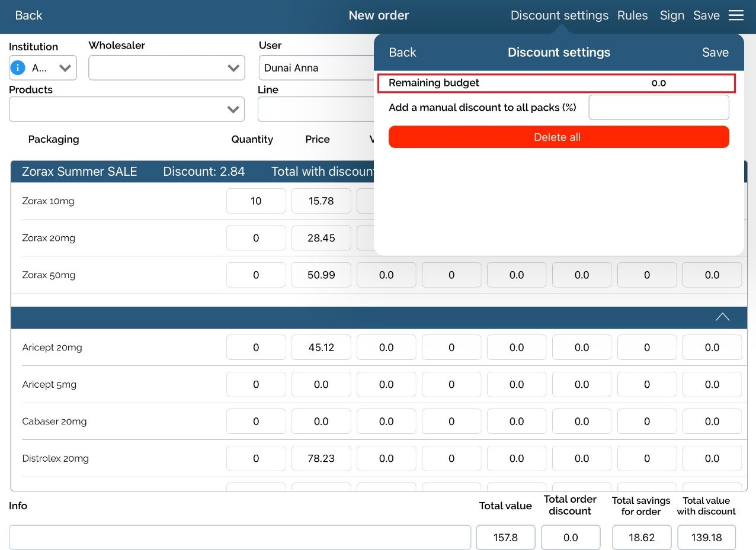Open the Wholesaler dropdown
Screen dimensions: 756x550
coord(166,68)
